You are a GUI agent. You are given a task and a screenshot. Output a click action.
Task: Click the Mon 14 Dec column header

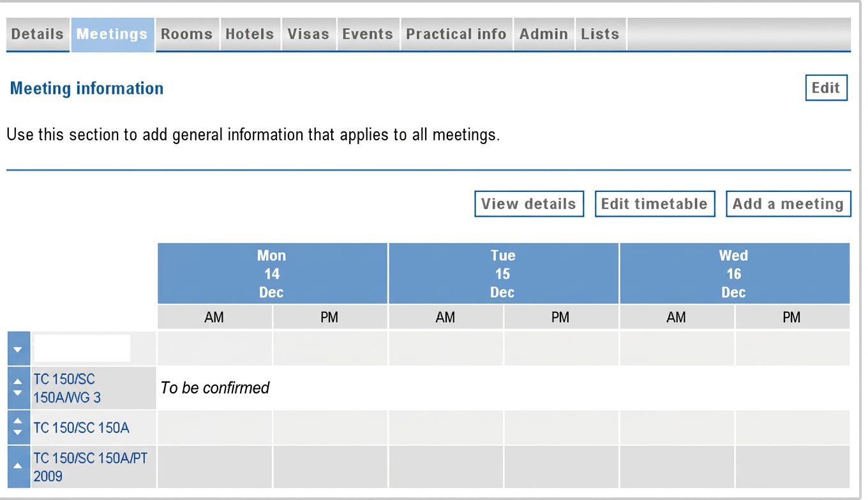coord(272,274)
